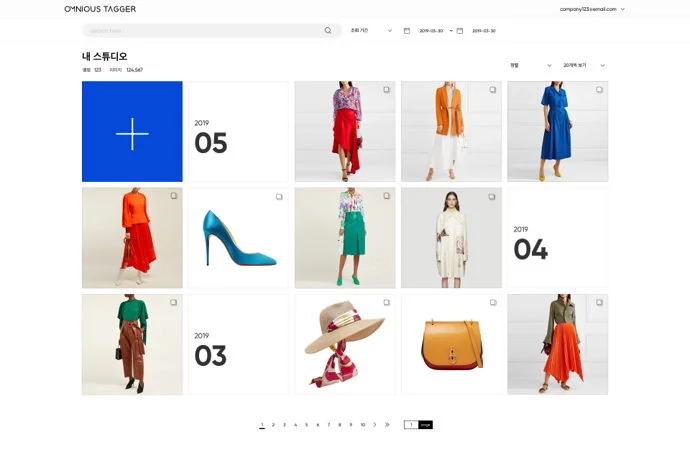Click the blue plus tile to add album
Screen dimensions: 690x455
(132, 131)
